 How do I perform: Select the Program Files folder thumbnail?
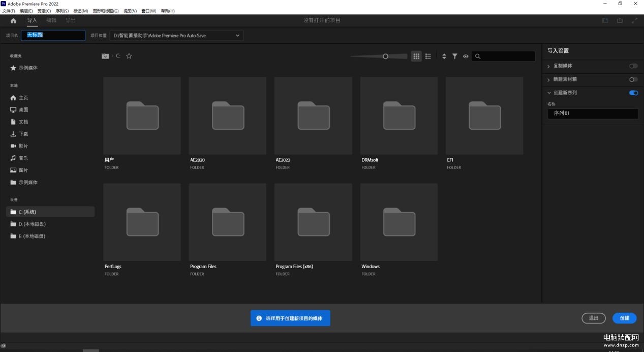point(227,222)
